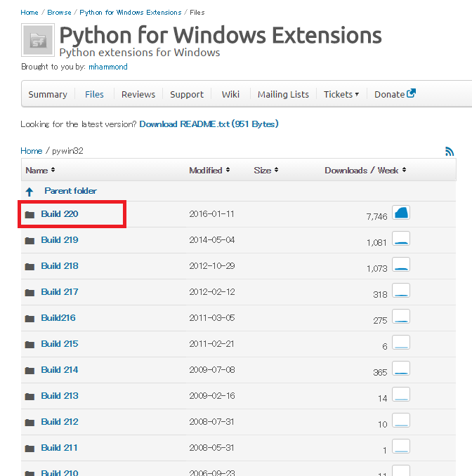
Task: Open the Build216 folder link
Action: (x=58, y=318)
